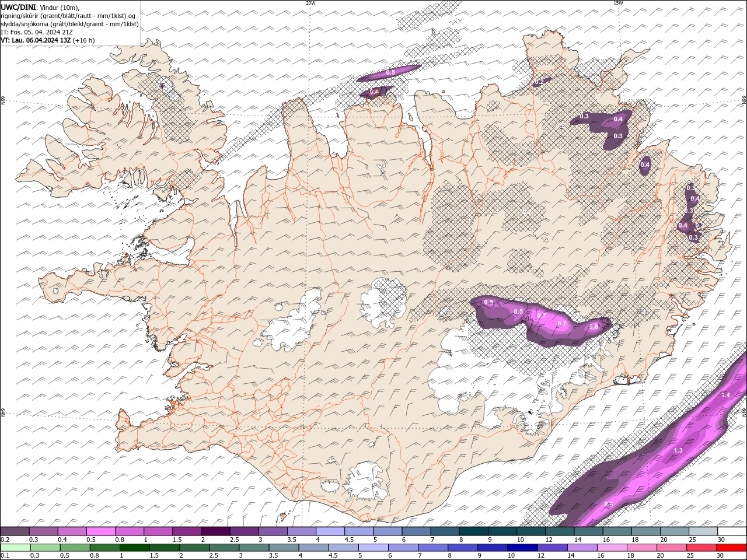
Task: Click the '1.3' value in the southeast band
Action: [x=678, y=450]
